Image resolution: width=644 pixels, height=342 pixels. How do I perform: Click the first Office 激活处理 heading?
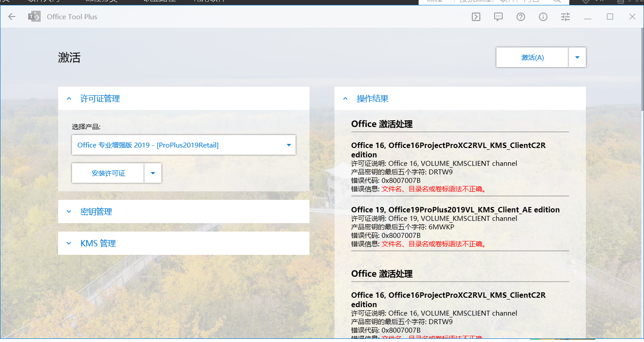pyautogui.click(x=382, y=124)
